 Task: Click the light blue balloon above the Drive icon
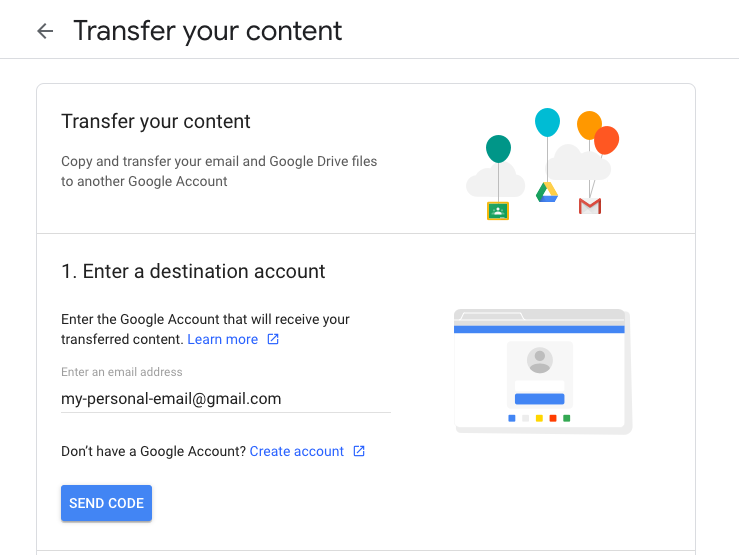pos(547,122)
